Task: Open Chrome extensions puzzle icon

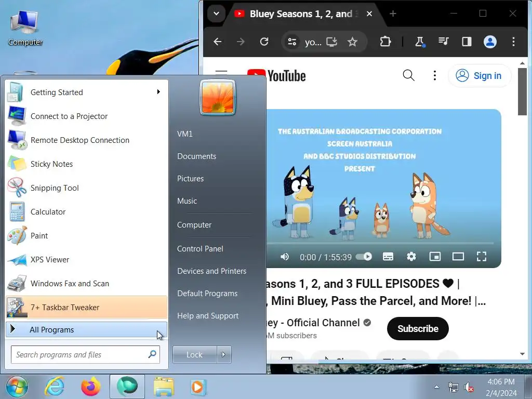Action: (x=385, y=42)
